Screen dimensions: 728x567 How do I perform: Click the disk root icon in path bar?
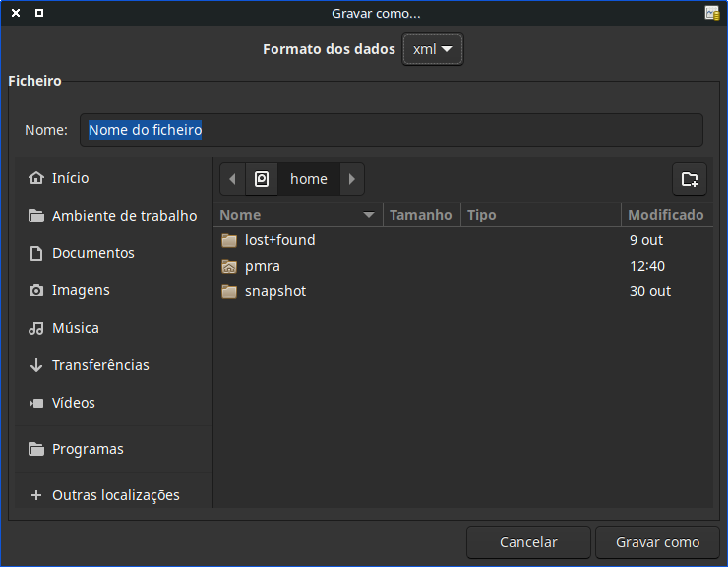[x=262, y=179]
